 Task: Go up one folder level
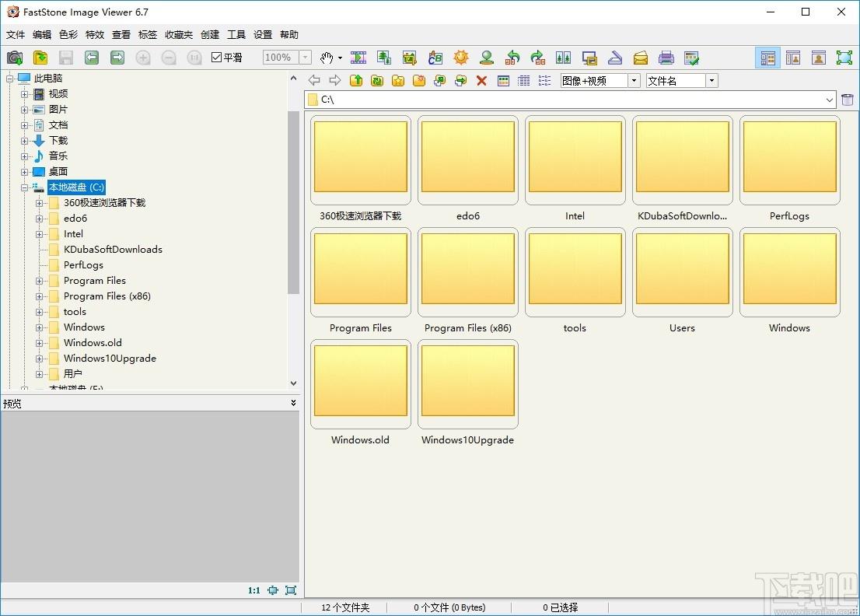(x=356, y=81)
